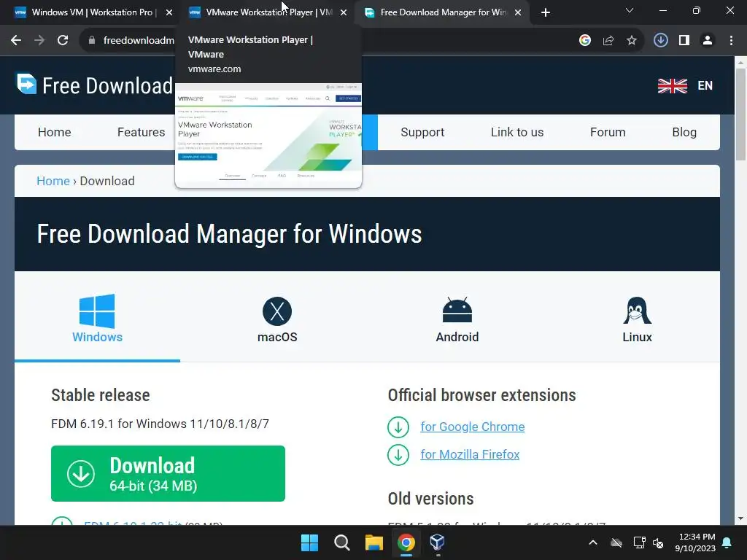Click the Chrome taskbar icon
The image size is (747, 560).
point(406,542)
